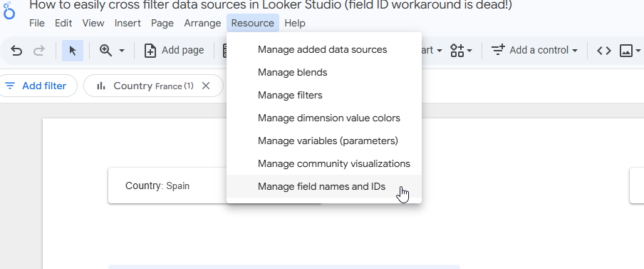Open the Arrange menu
This screenshot has height=269, width=644.
click(202, 23)
